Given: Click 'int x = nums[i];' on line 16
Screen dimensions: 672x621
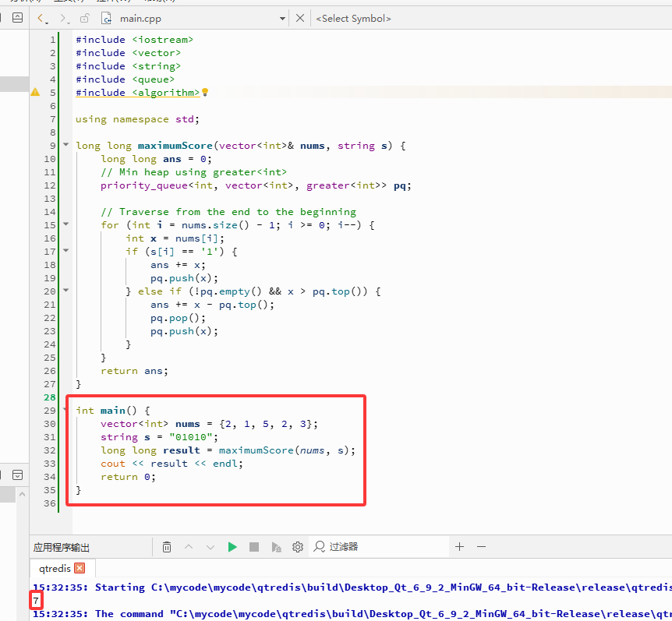Looking at the screenshot, I should pyautogui.click(x=175, y=238).
